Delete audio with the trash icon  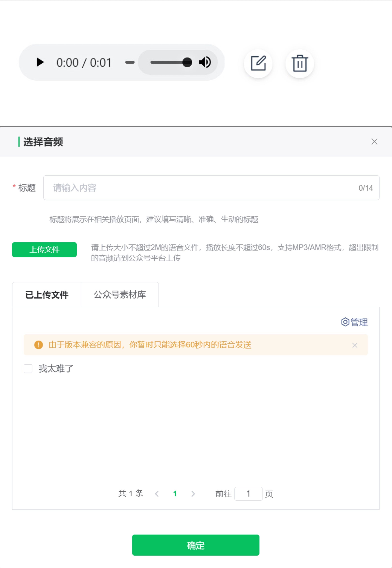300,64
